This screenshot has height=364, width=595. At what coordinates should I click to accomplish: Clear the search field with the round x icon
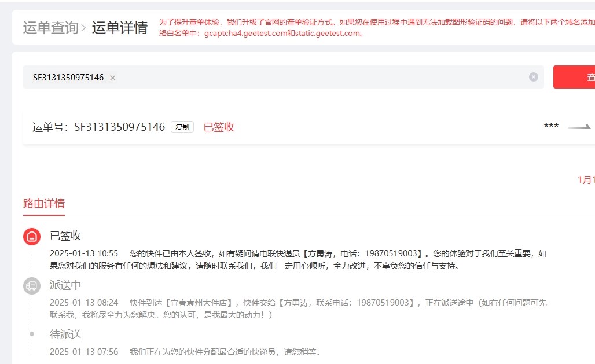[x=533, y=77]
